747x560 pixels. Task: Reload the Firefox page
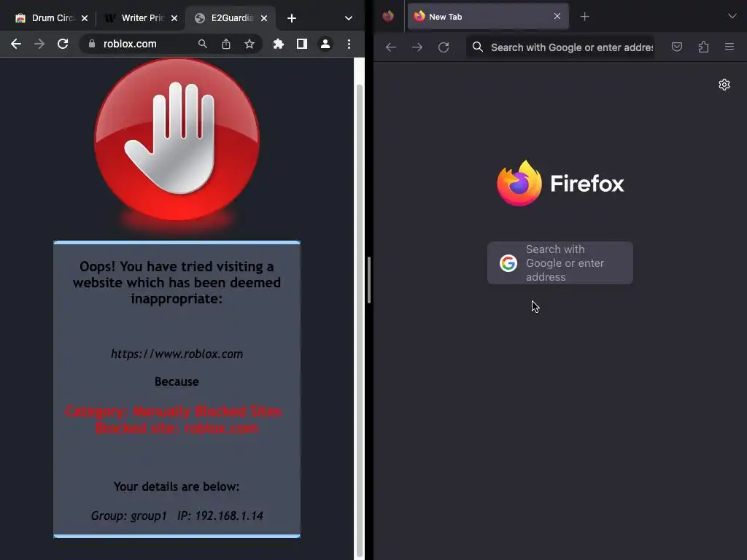tap(444, 47)
